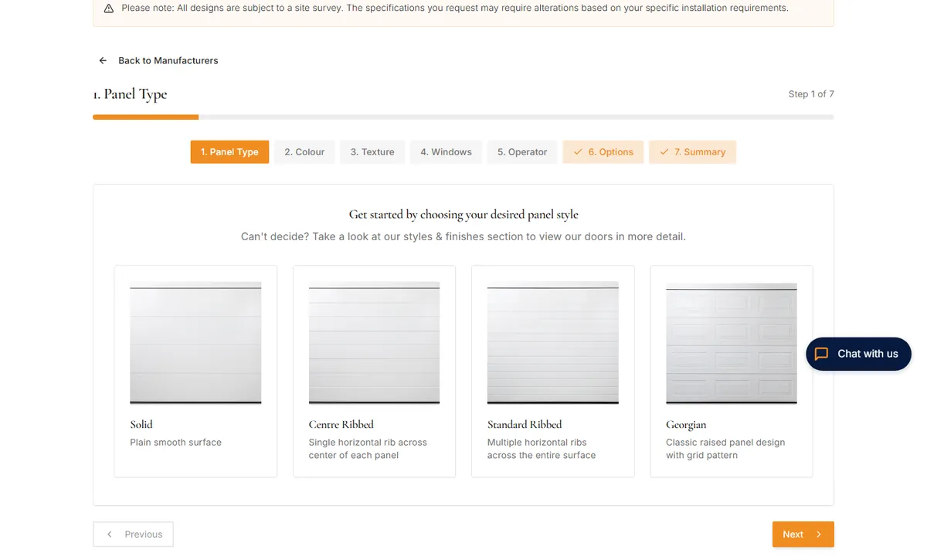Click the checkmark icon on the Options step
Screen dimensions: 927x560
pyautogui.click(x=578, y=152)
